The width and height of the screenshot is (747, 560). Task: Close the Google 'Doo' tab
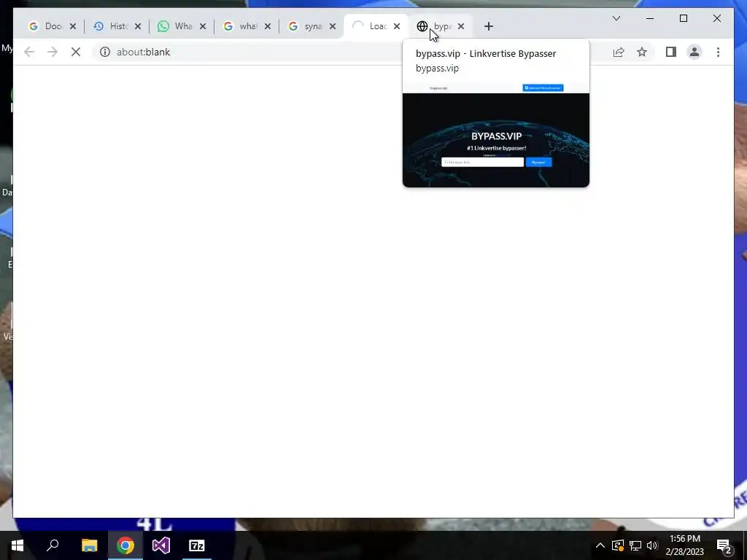tap(73, 26)
